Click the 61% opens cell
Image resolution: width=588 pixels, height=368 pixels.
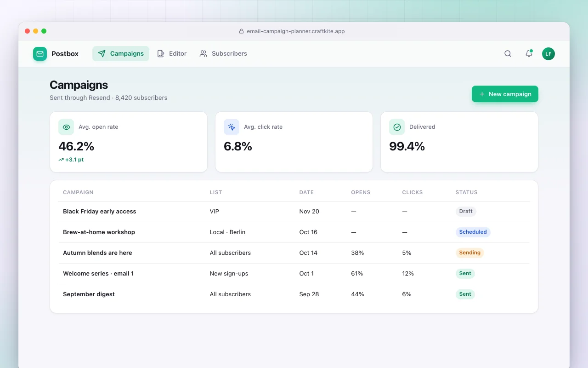(357, 274)
